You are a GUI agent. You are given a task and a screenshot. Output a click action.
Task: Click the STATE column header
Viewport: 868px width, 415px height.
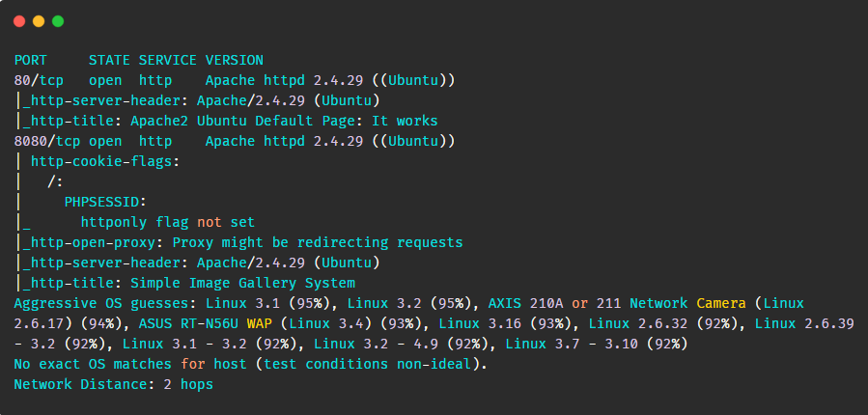click(x=110, y=60)
